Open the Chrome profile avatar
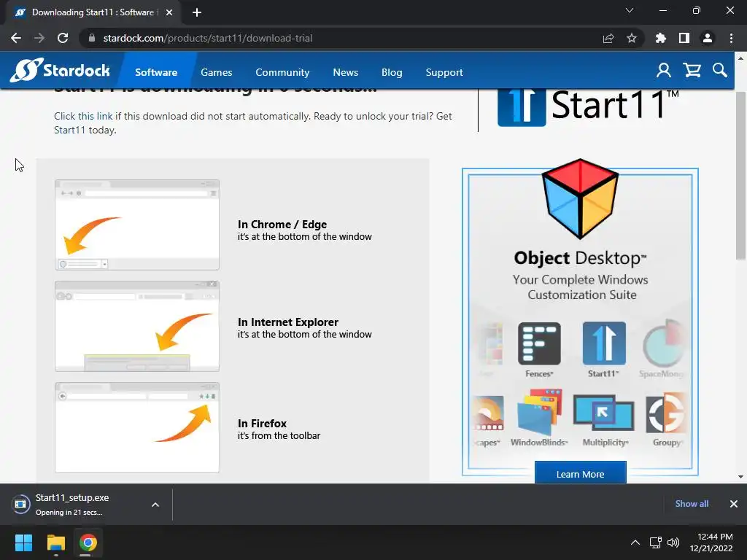This screenshot has width=747, height=560. point(708,38)
